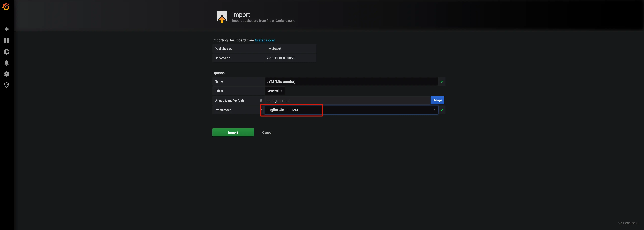Open the Create plus menu in sidebar

[x=7, y=29]
